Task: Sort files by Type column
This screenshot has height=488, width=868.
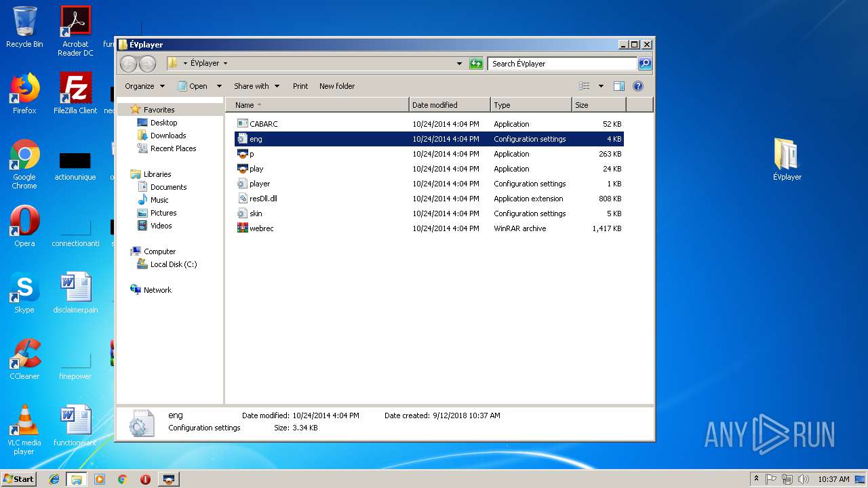Action: pos(531,105)
